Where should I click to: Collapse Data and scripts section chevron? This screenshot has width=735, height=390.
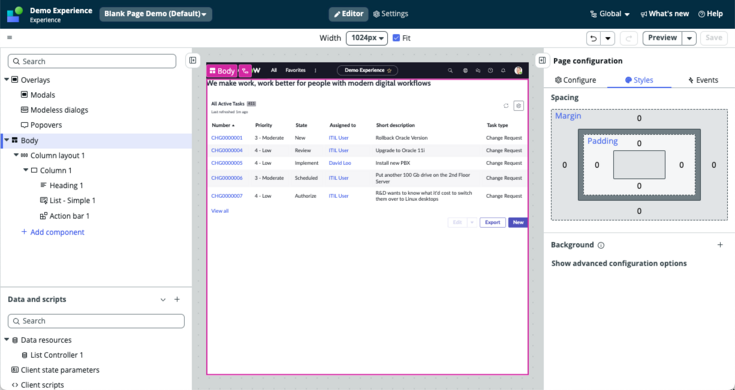[163, 300]
